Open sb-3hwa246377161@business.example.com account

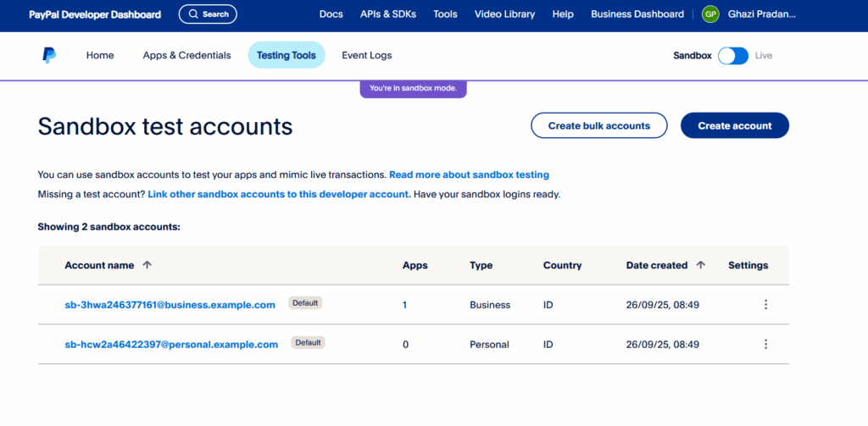tap(170, 305)
